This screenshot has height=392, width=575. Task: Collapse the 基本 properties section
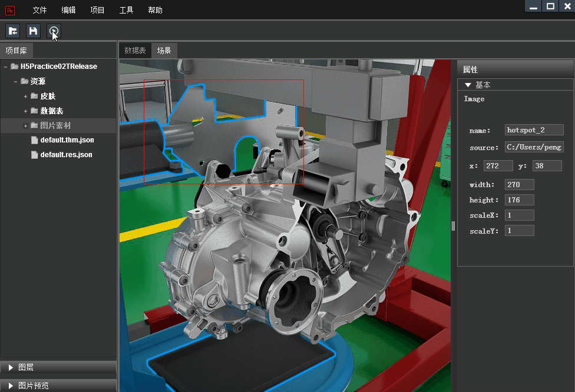468,85
